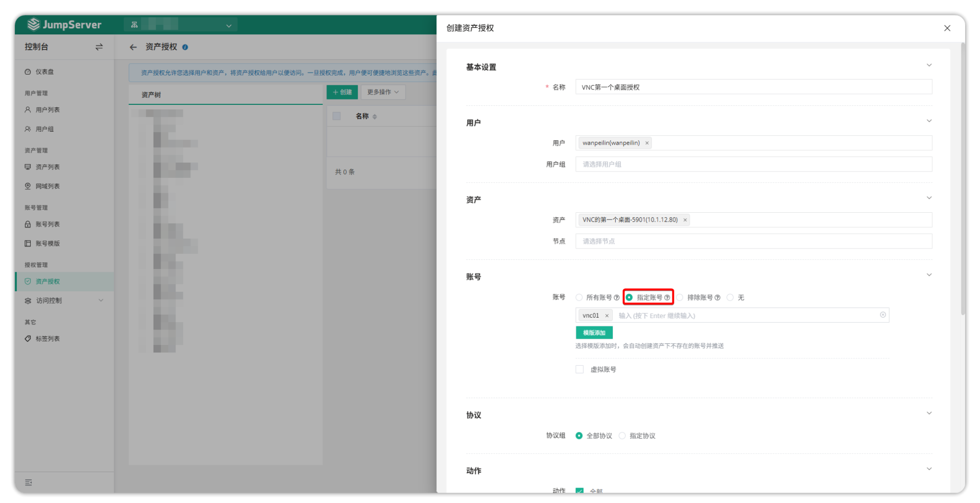
Task: Enable the 虚拟账号 checkbox
Action: (x=579, y=369)
